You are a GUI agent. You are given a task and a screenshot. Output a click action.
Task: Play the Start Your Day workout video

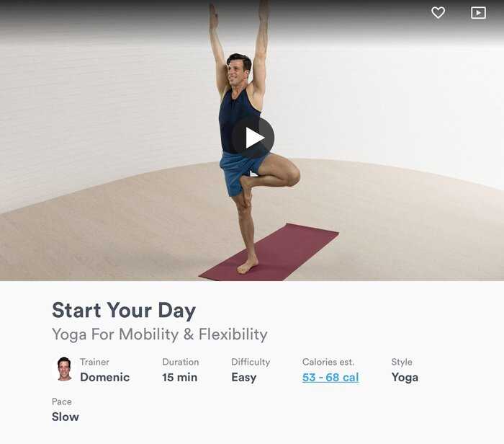click(253, 138)
